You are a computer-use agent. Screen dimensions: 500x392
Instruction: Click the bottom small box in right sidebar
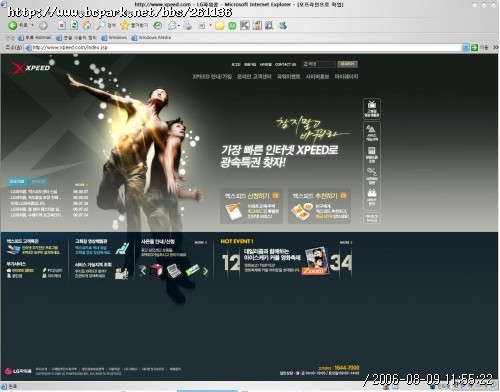[x=372, y=218]
